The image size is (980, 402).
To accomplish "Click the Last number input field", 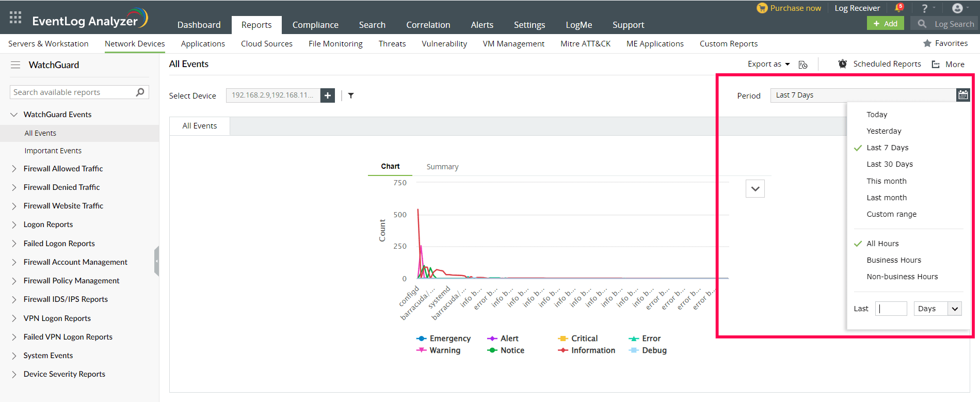I will pos(891,309).
